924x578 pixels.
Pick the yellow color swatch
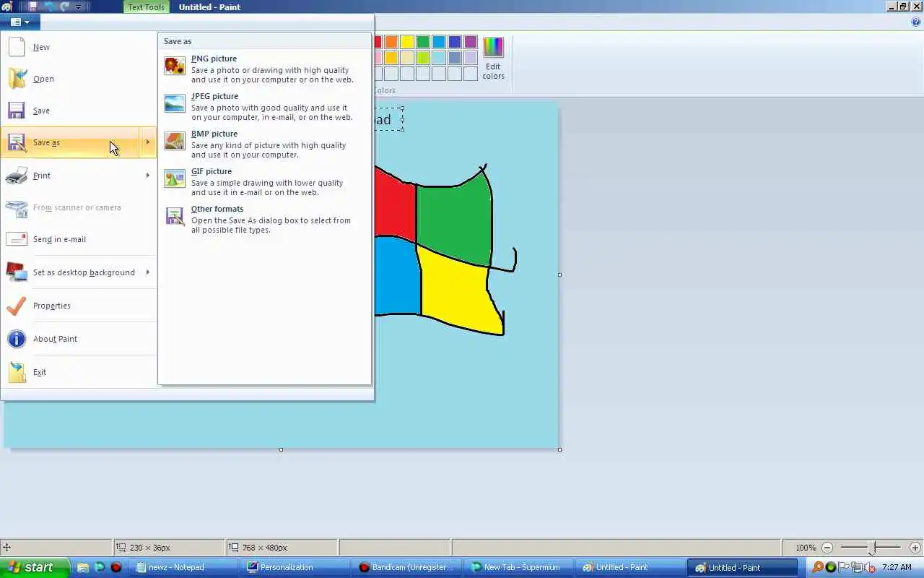(x=407, y=42)
